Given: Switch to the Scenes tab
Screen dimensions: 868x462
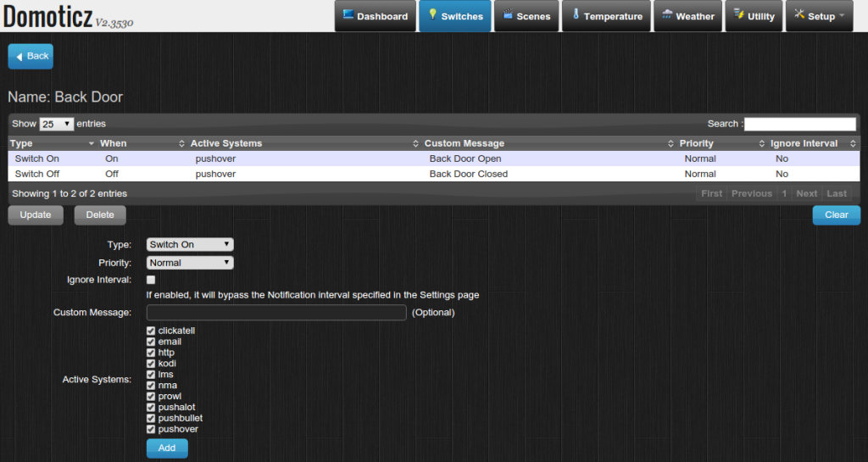Looking at the screenshot, I should tap(526, 16).
